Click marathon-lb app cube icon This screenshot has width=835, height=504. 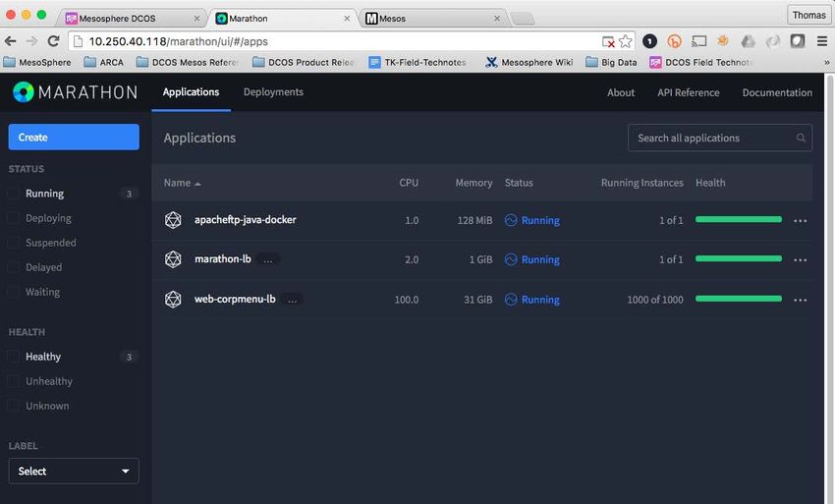(173, 259)
